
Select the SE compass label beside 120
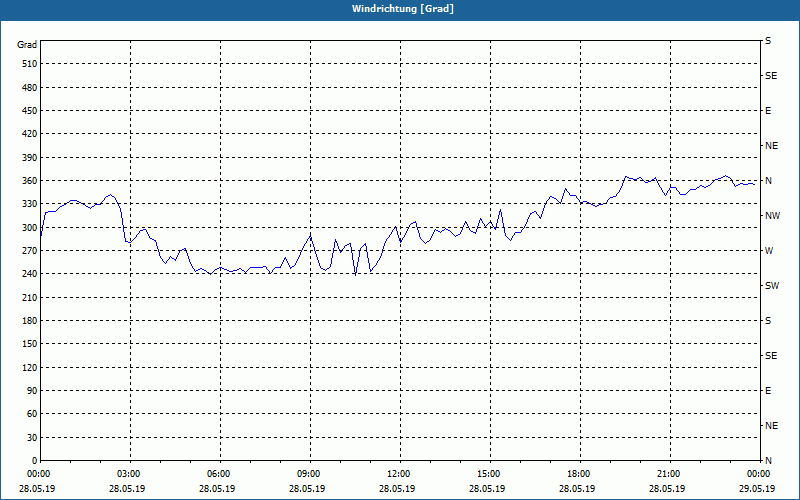771,356
